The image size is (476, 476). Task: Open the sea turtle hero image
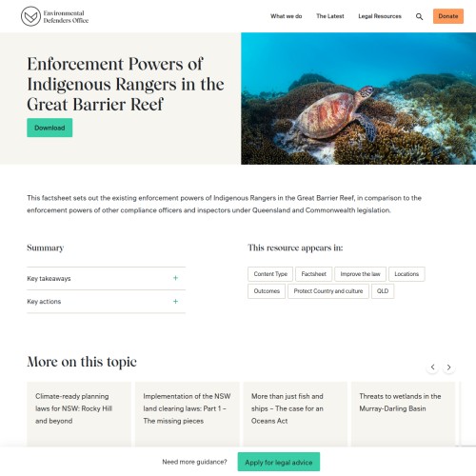pos(359,98)
